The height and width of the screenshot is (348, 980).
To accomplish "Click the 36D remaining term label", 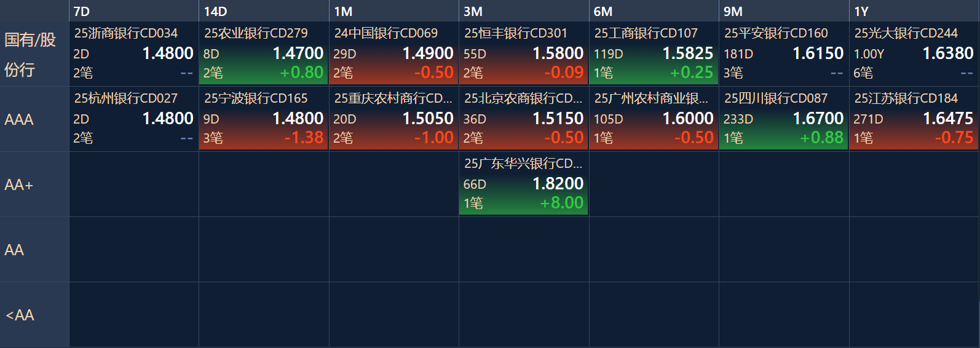I will (475, 119).
